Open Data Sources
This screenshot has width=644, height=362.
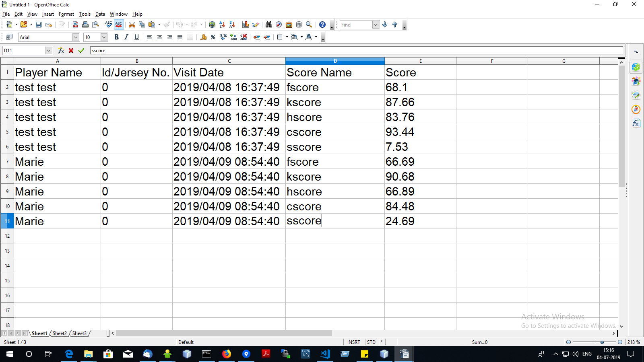pos(299,25)
